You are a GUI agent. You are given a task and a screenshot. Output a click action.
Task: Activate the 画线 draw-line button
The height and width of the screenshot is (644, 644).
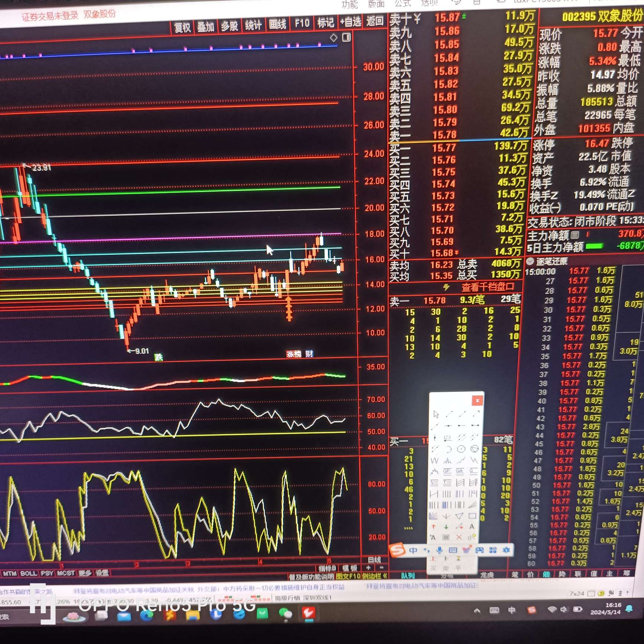pos(277,25)
